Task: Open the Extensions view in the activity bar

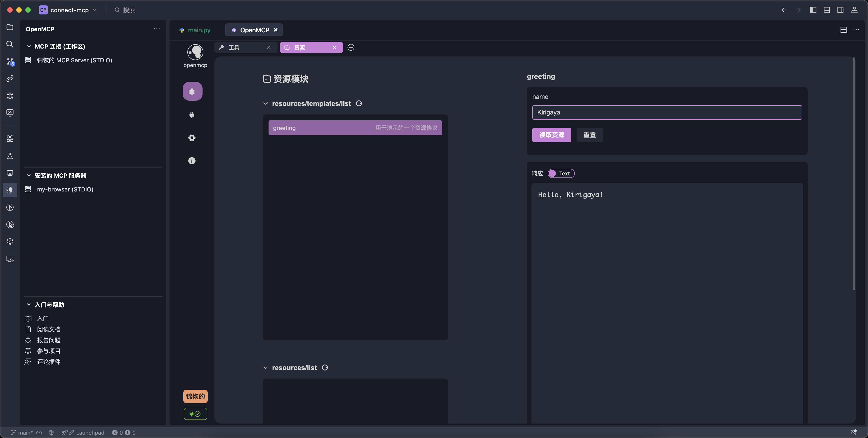Action: pyautogui.click(x=10, y=138)
